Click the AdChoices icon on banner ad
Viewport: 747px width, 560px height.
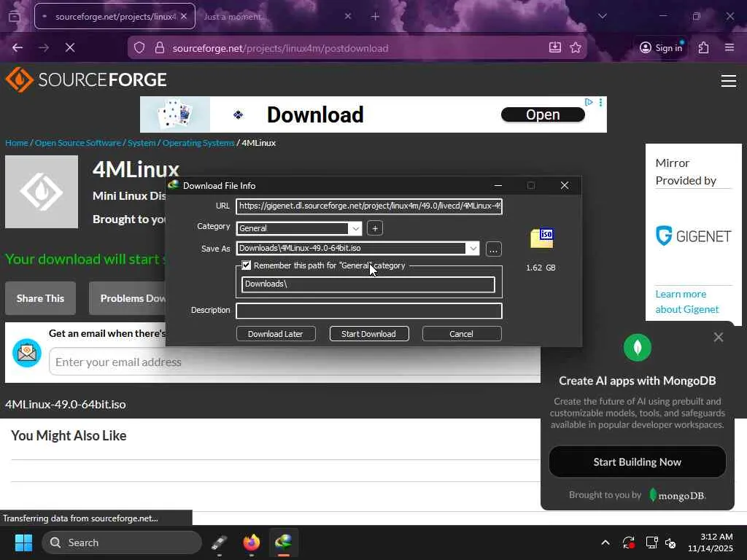[x=589, y=102]
